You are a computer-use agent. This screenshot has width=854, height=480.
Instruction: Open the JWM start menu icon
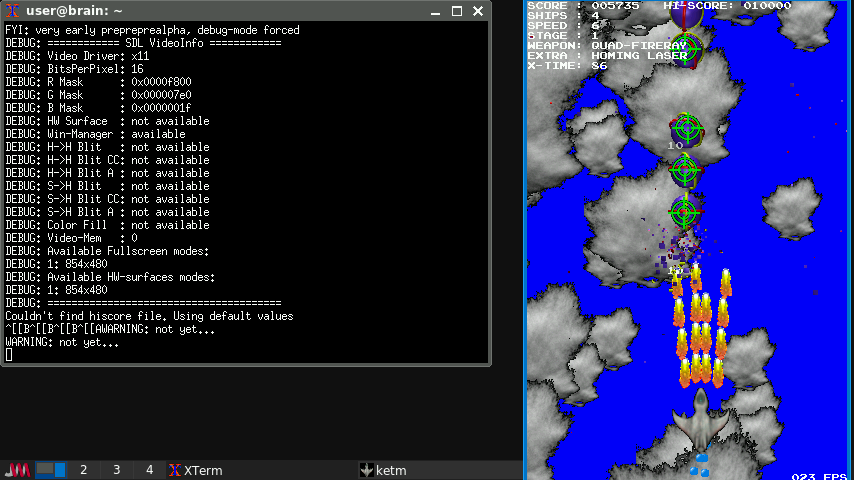pos(17,470)
